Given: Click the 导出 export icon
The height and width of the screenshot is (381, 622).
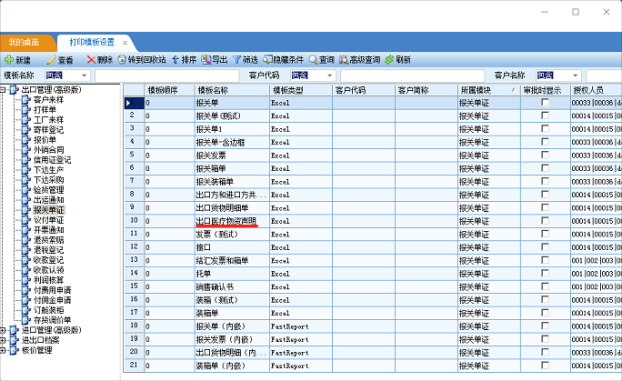Looking at the screenshot, I should pos(206,60).
